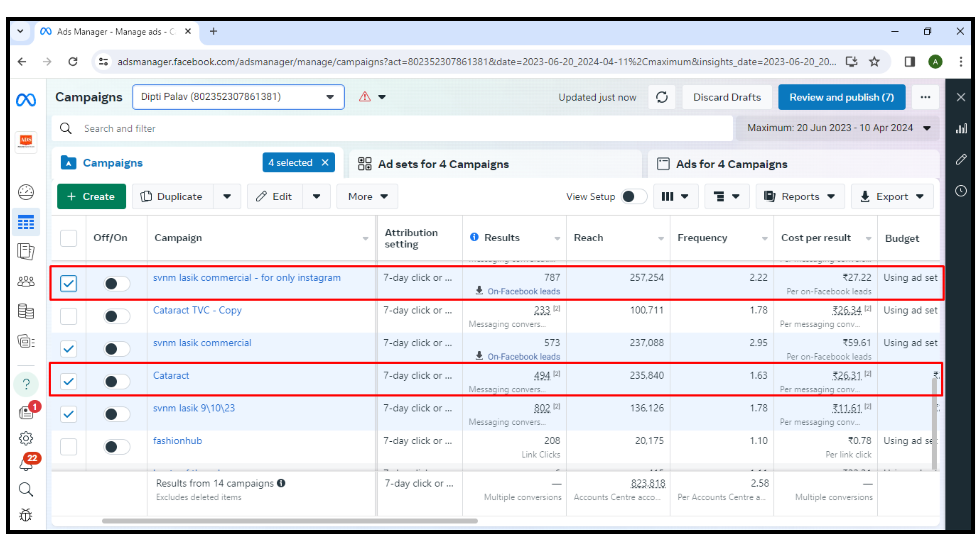980x546 pixels.
Task: Open Chrome side panel icon
Action: [x=910, y=62]
